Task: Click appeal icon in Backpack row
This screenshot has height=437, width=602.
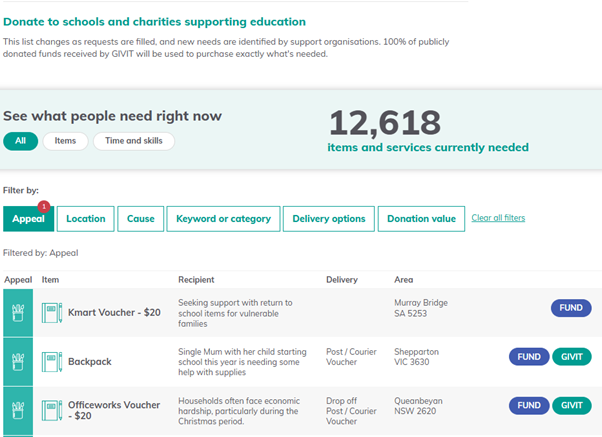Action: [x=18, y=362]
